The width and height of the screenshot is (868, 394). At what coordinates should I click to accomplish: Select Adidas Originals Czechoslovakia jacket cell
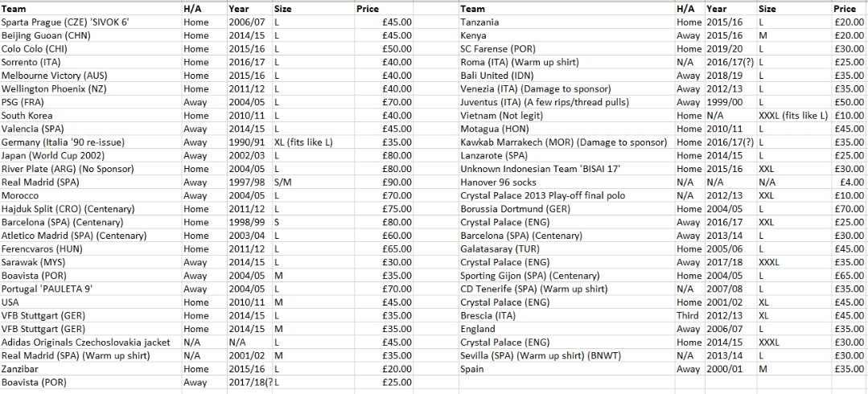(86, 343)
